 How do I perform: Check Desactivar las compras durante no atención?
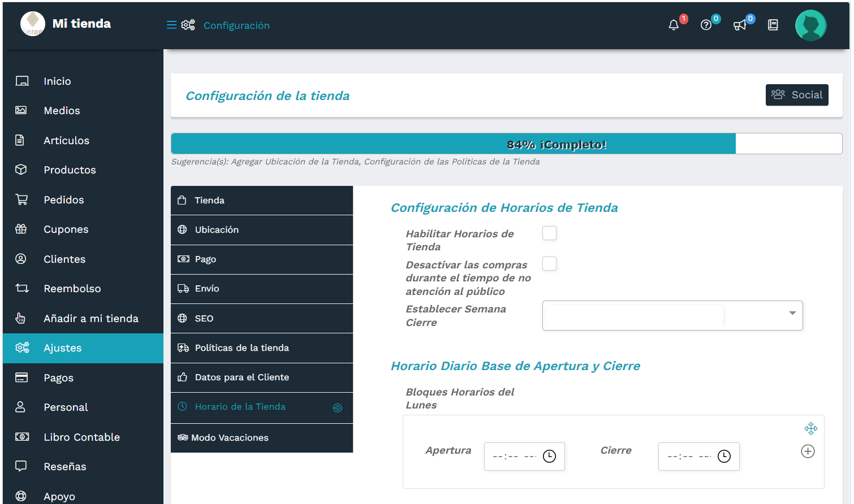(549, 263)
